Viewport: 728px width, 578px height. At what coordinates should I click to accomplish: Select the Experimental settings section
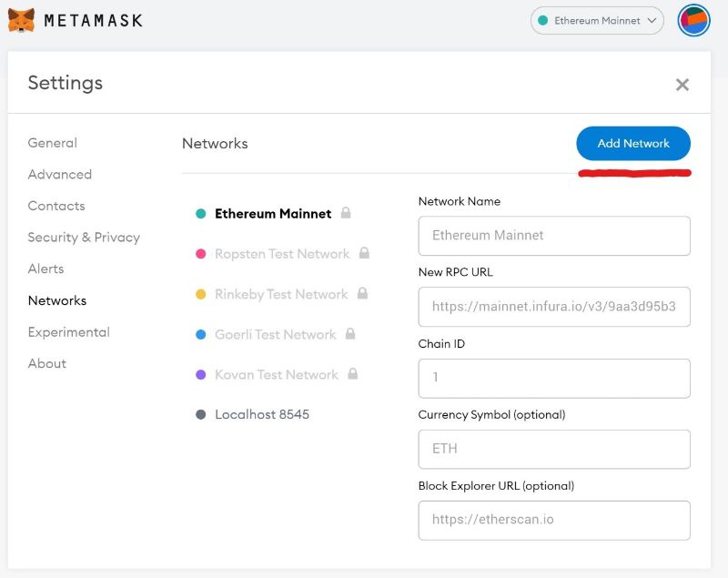coord(68,332)
